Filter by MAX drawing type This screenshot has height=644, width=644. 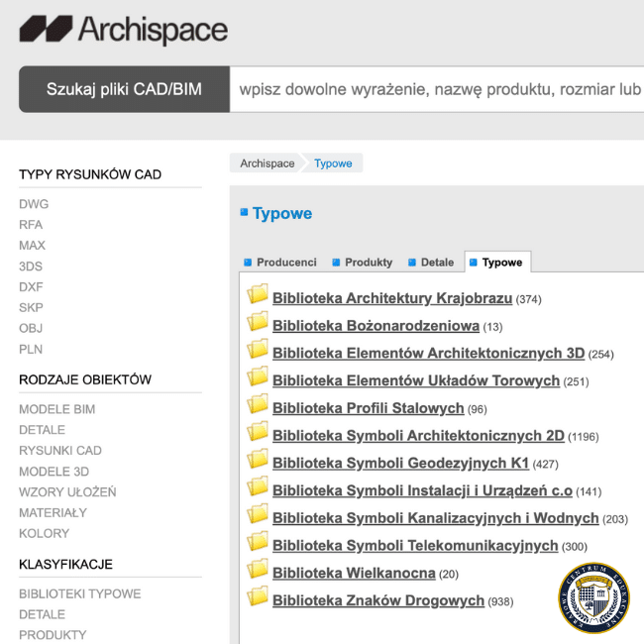(32, 245)
